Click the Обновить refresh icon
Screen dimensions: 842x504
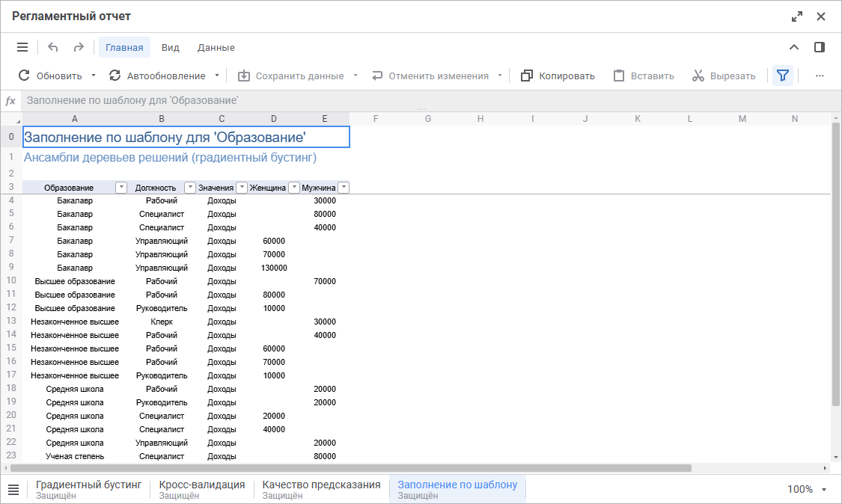tap(24, 76)
